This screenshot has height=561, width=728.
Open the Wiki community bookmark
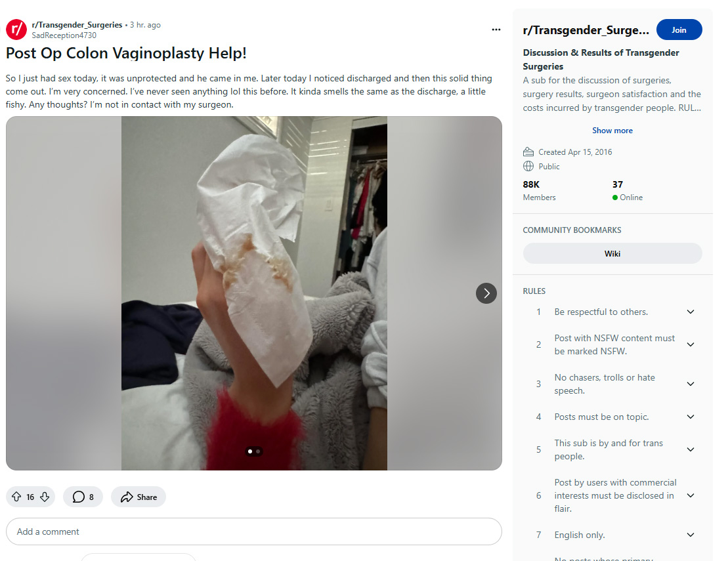pyautogui.click(x=612, y=253)
